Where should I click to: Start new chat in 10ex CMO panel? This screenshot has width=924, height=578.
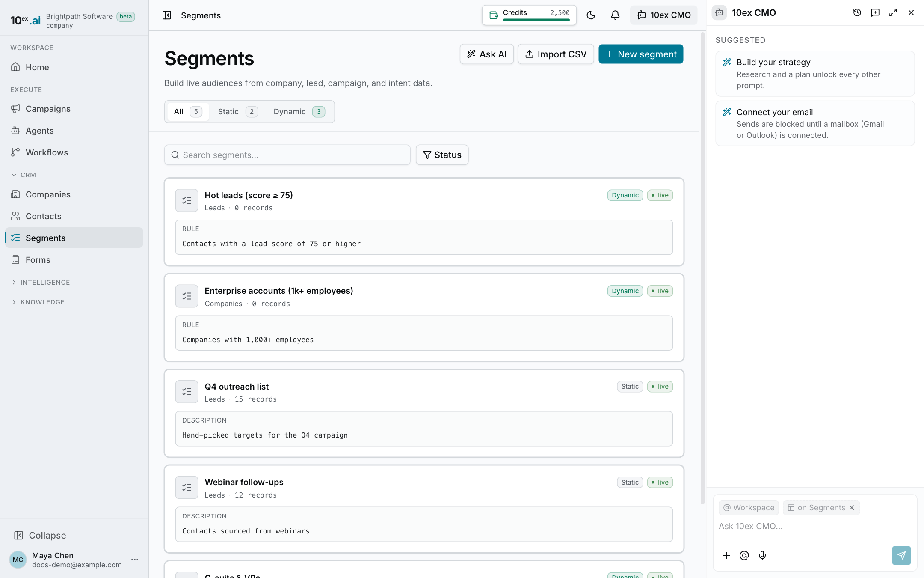tap(875, 13)
